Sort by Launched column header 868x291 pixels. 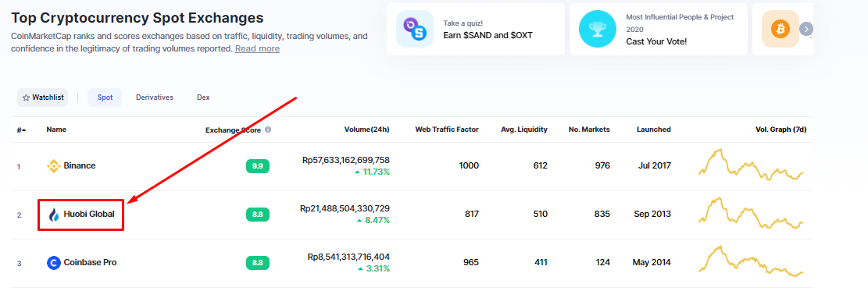point(654,130)
